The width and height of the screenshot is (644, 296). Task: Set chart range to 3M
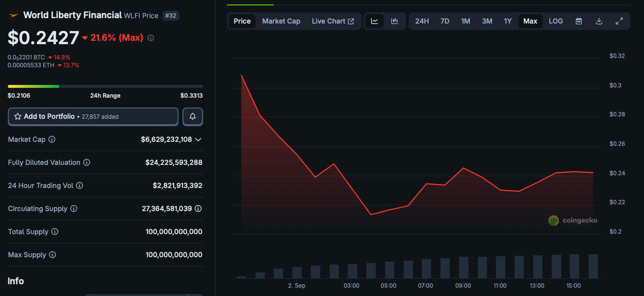pyautogui.click(x=487, y=21)
